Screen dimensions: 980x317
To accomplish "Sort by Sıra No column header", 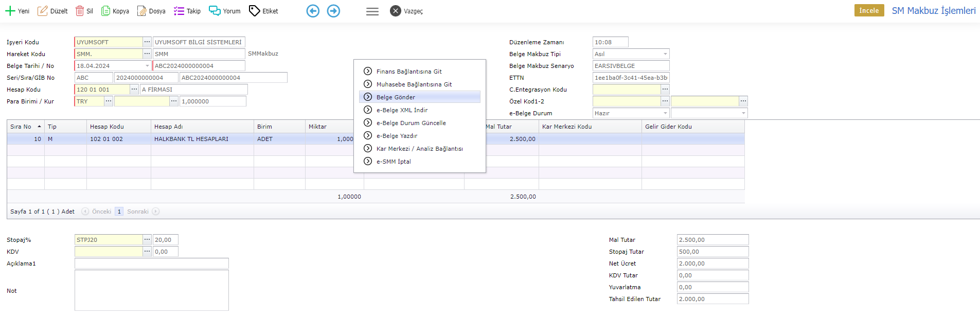I will pos(26,127).
